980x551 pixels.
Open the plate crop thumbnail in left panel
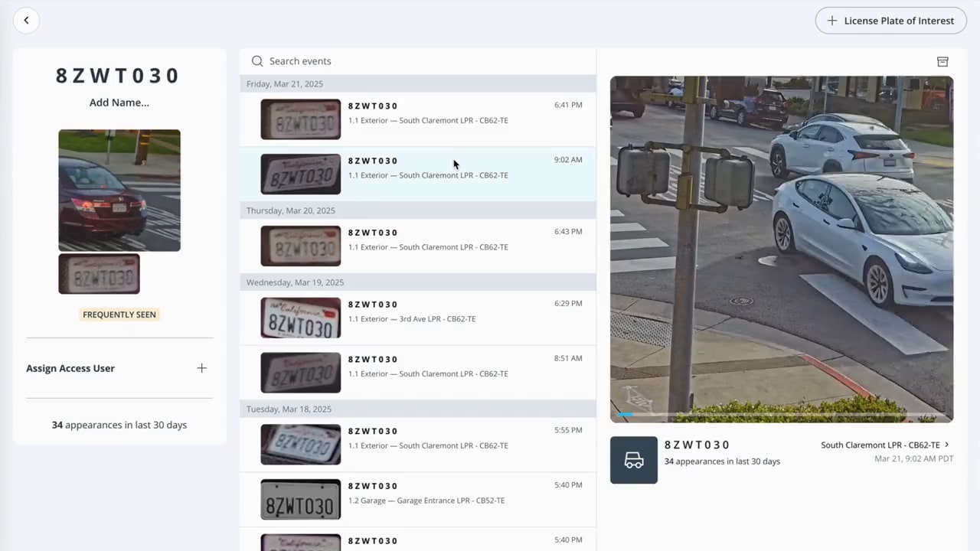click(x=99, y=274)
